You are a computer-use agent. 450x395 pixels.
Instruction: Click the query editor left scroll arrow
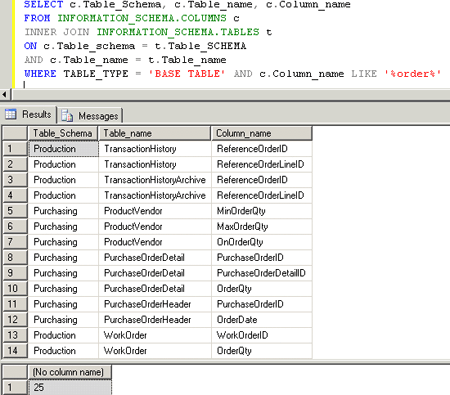tap(4, 95)
